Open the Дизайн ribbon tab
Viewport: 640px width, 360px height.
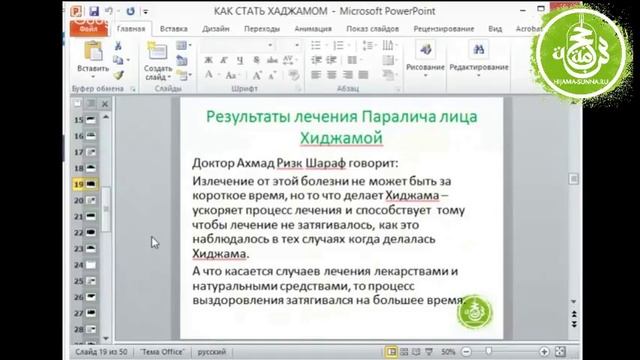point(216,29)
